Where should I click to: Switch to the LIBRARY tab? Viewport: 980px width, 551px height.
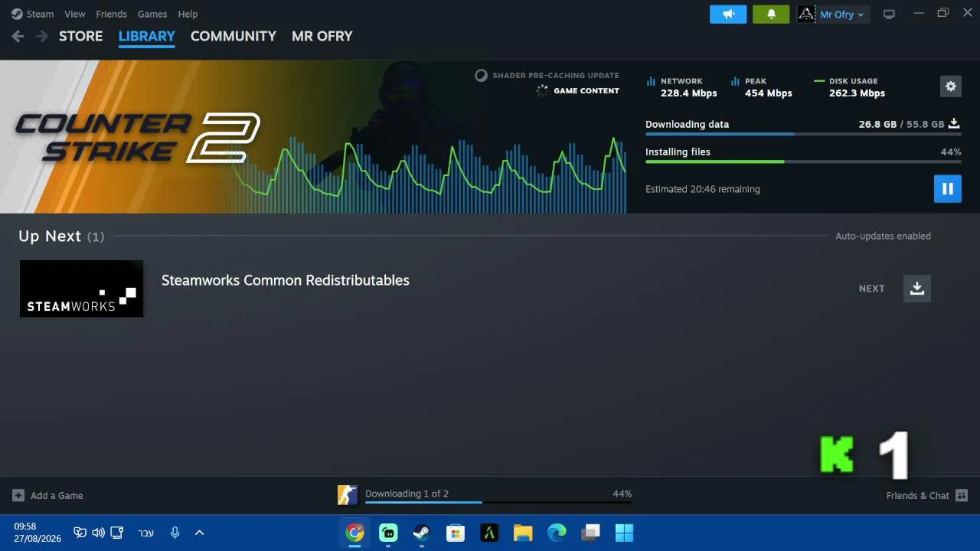click(147, 36)
